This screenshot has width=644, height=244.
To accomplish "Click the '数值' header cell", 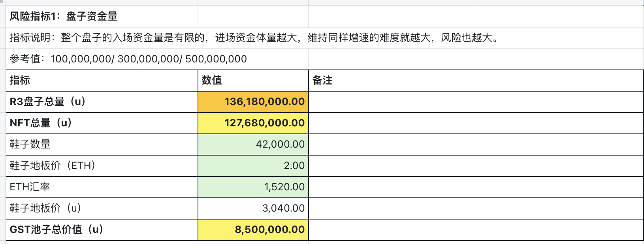I will [253, 81].
